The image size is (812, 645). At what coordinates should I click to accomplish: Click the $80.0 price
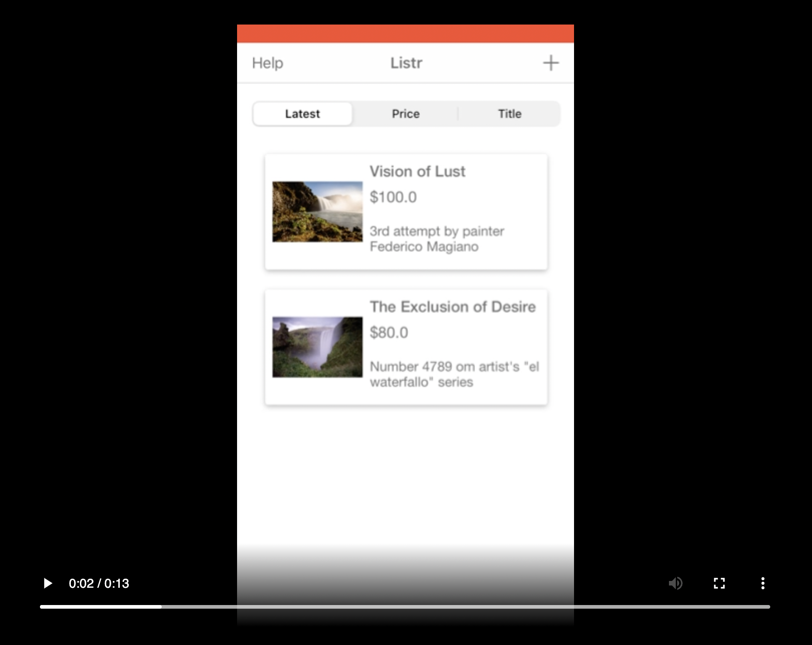[x=389, y=332]
